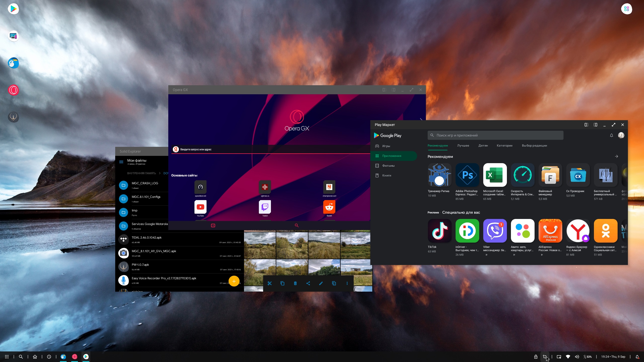Select TIDAL 2.46.0.1042.apk file
This screenshot has height=362, width=644.
click(x=180, y=240)
